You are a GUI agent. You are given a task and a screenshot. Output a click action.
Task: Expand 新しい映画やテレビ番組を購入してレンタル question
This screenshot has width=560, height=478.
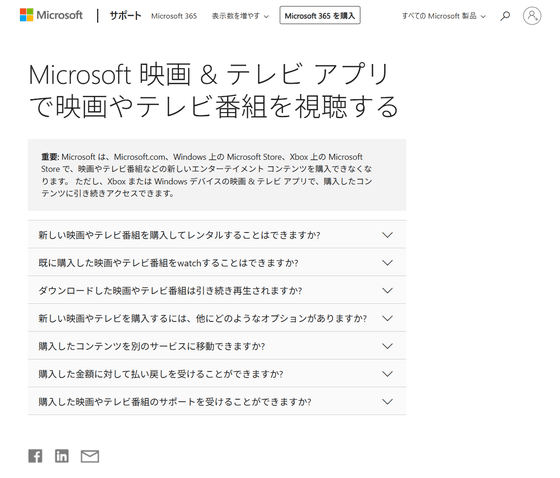pyautogui.click(x=217, y=235)
